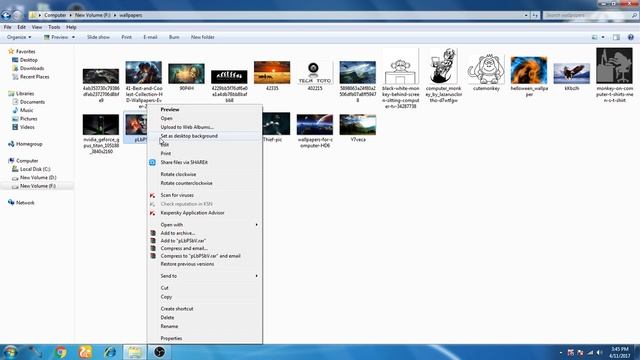The image size is (640, 360).
Task: Open the address bar history dropdown
Action: (x=526, y=15)
